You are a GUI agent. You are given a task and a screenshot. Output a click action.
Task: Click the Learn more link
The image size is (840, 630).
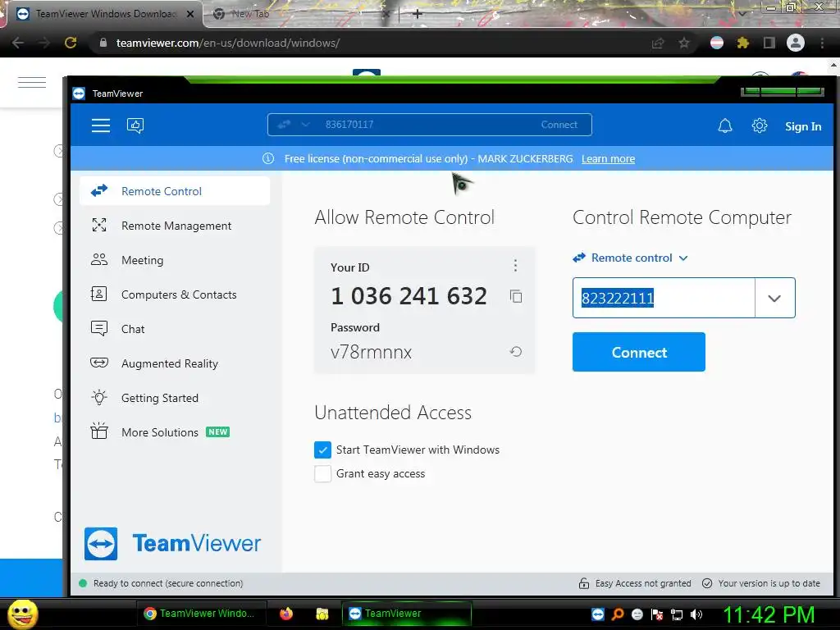coord(608,158)
